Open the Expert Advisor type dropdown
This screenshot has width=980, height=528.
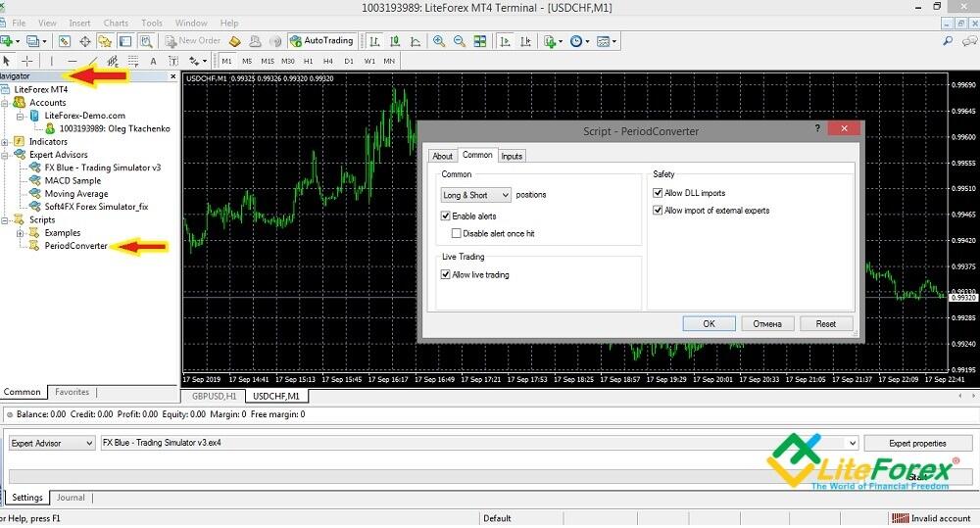pyautogui.click(x=49, y=443)
